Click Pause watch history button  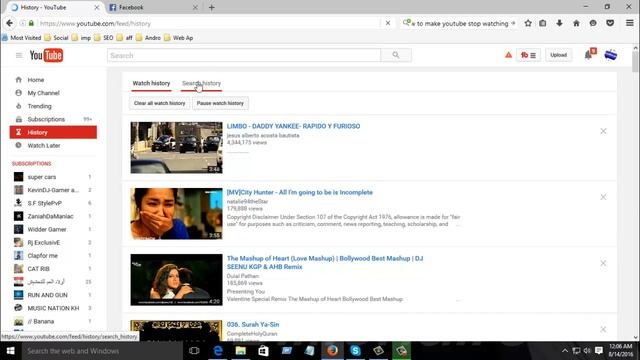click(x=220, y=103)
